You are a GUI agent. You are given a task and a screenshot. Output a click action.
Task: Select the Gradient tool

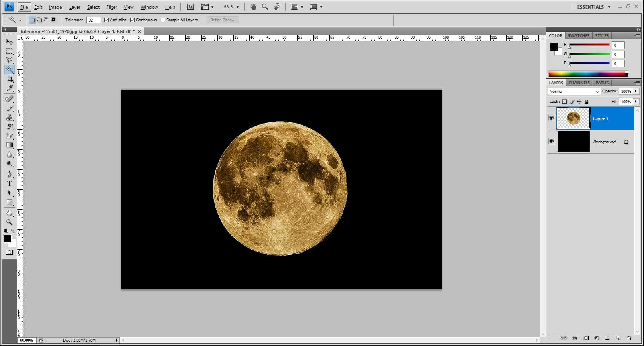coord(10,145)
